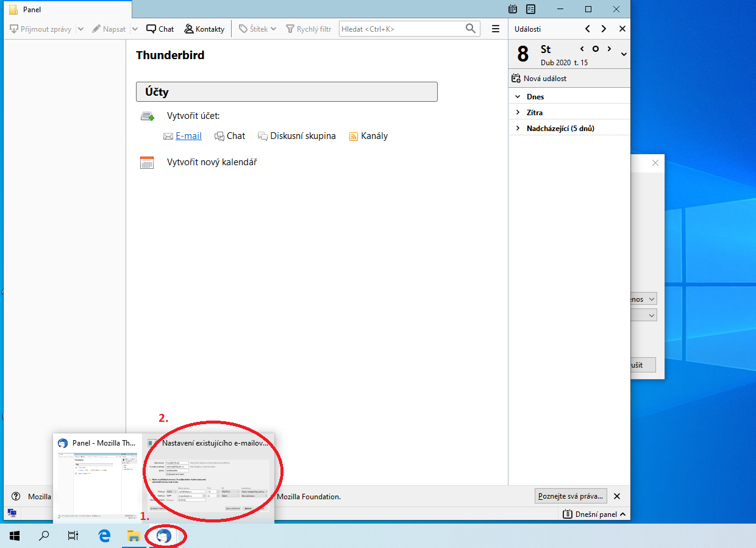The image size is (756, 548).
Task: Create a Kanály feeds account
Action: 368,136
